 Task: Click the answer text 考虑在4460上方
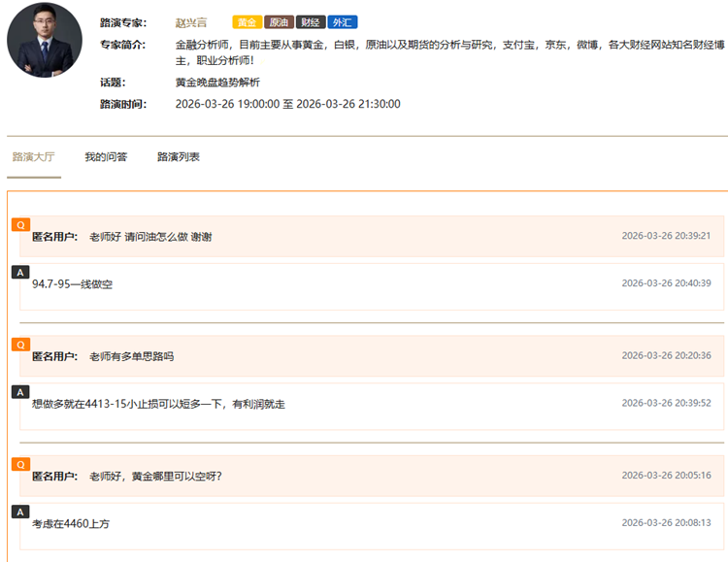pos(71,524)
